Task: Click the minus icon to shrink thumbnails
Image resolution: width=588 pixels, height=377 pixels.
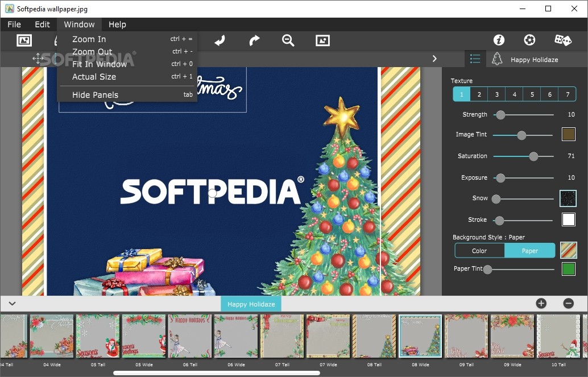Action: [569, 304]
